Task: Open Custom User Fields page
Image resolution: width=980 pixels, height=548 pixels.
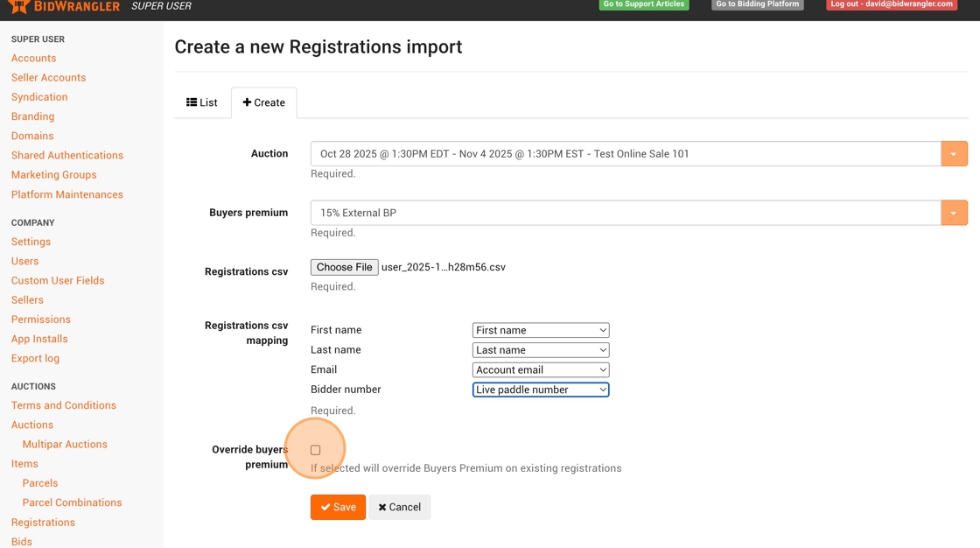Action: pos(58,280)
